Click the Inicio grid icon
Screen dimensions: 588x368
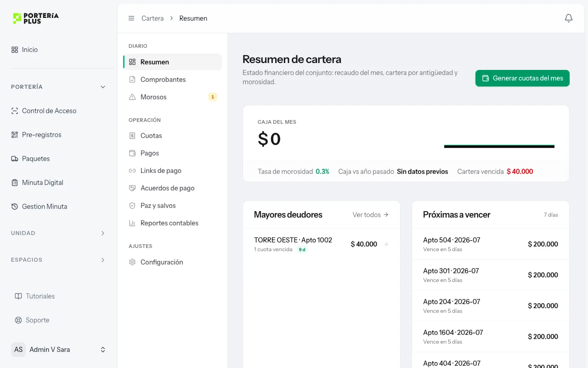coord(15,50)
